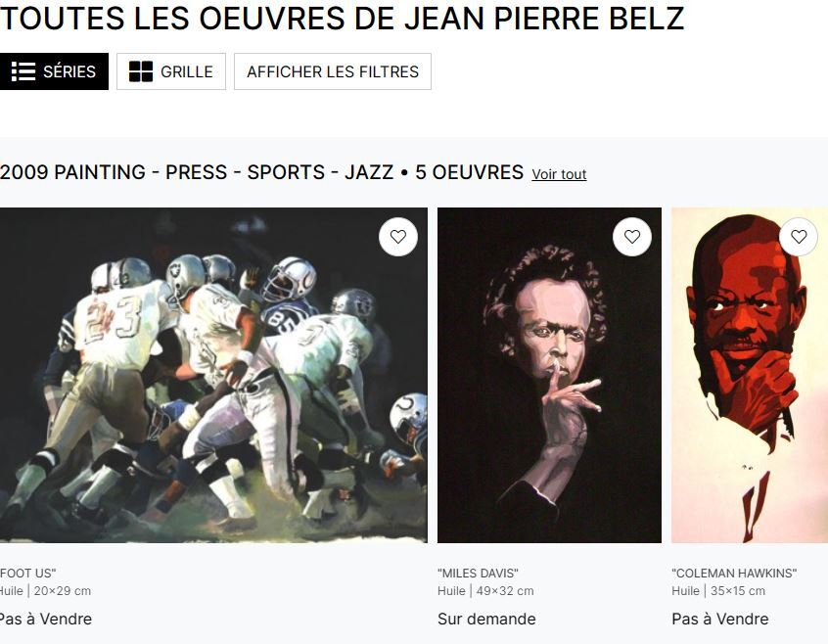Favorite the "FOOT US" painting with the heart
Screen dimensions: 828x644
tap(398, 237)
